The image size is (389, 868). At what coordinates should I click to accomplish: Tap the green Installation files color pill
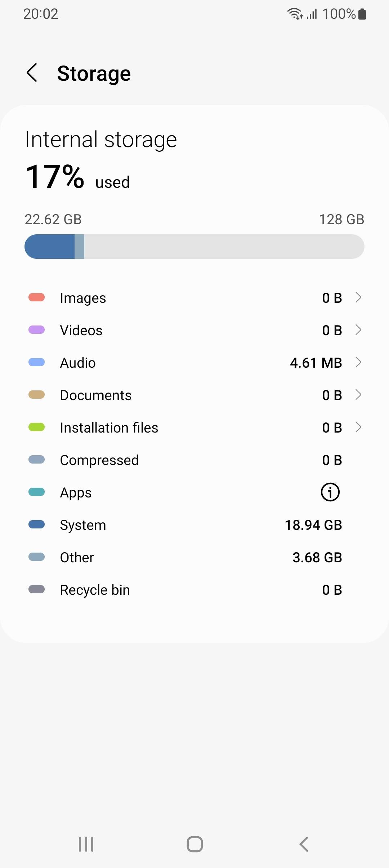coord(36,427)
